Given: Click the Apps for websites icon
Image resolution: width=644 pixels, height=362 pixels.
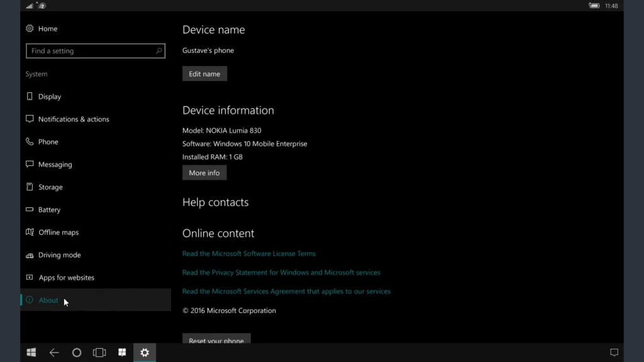Looking at the screenshot, I should 30,277.
